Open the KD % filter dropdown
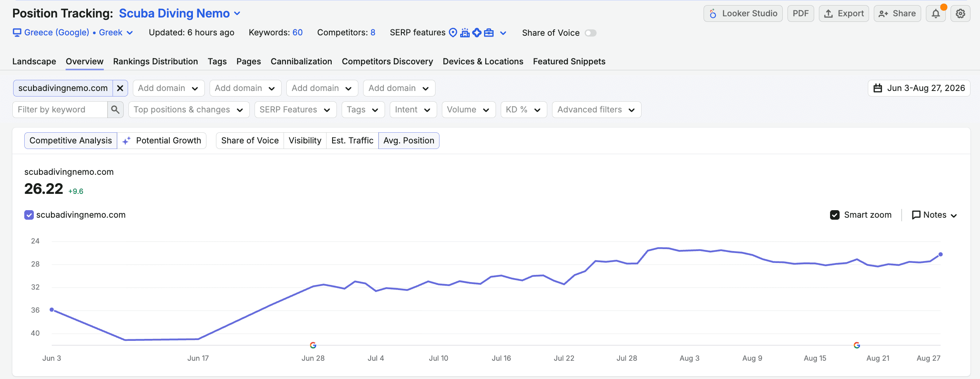The width and height of the screenshot is (980, 379). click(524, 110)
